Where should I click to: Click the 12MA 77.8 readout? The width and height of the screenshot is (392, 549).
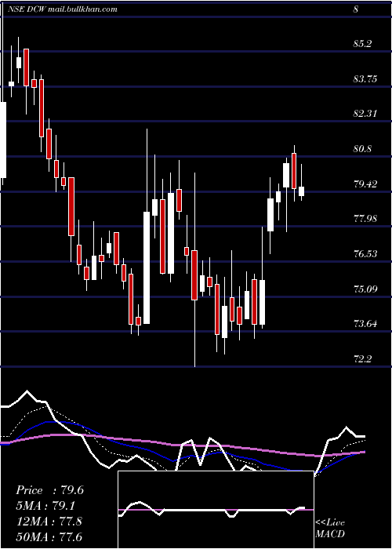[x=49, y=521]
